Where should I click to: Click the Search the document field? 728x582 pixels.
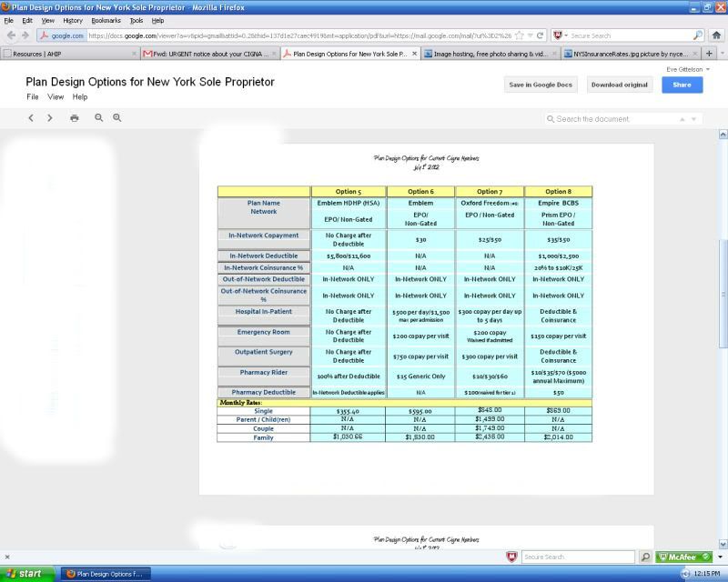click(x=611, y=119)
